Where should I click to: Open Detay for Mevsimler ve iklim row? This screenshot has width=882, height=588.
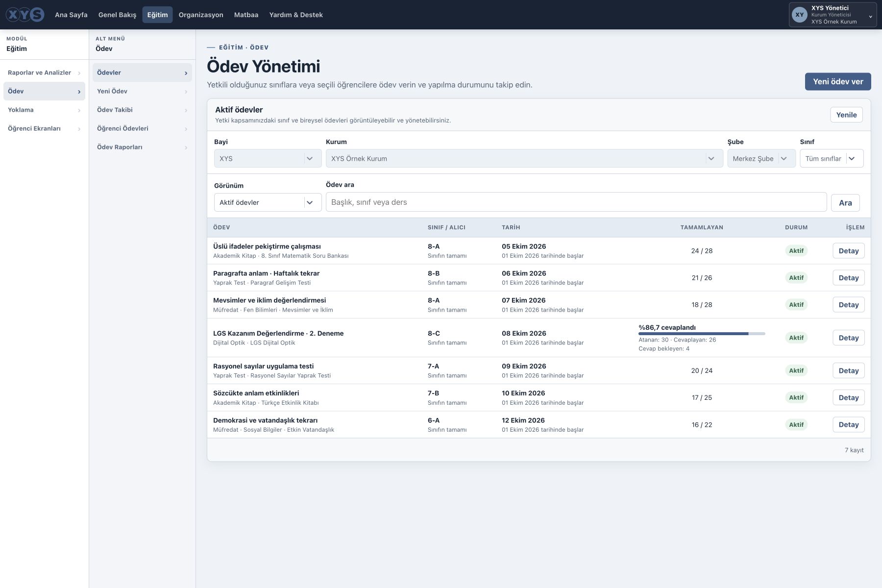(x=849, y=305)
